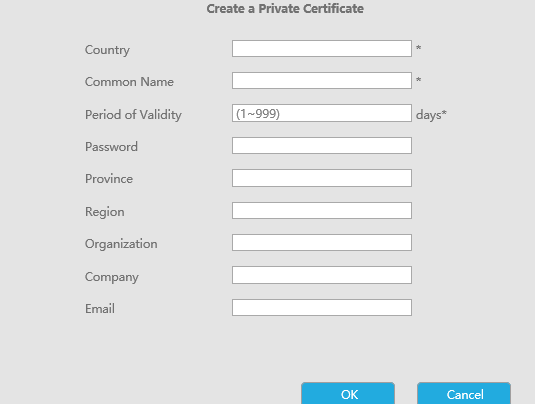
Task: Click the Country input field
Action: click(322, 48)
